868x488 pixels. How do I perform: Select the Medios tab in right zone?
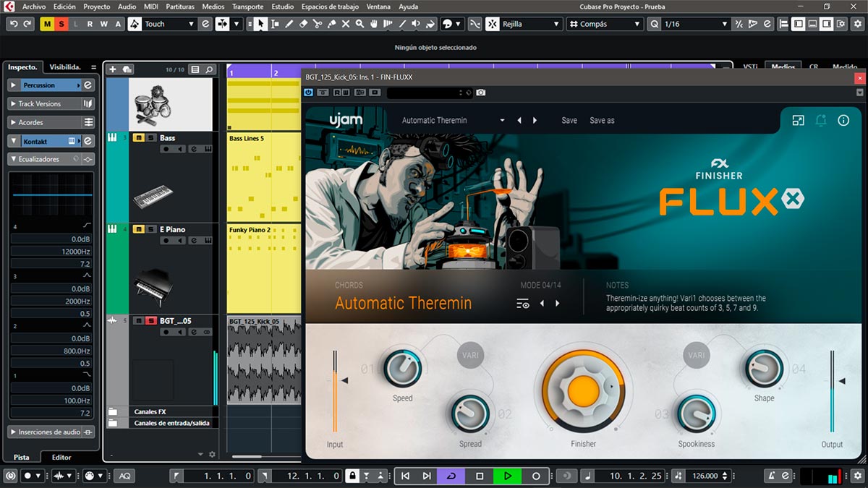(x=783, y=67)
